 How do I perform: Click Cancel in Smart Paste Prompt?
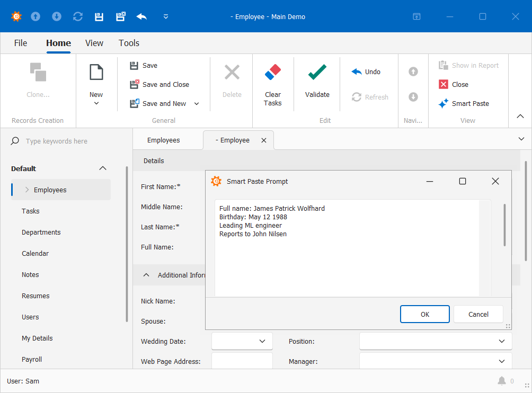click(478, 314)
